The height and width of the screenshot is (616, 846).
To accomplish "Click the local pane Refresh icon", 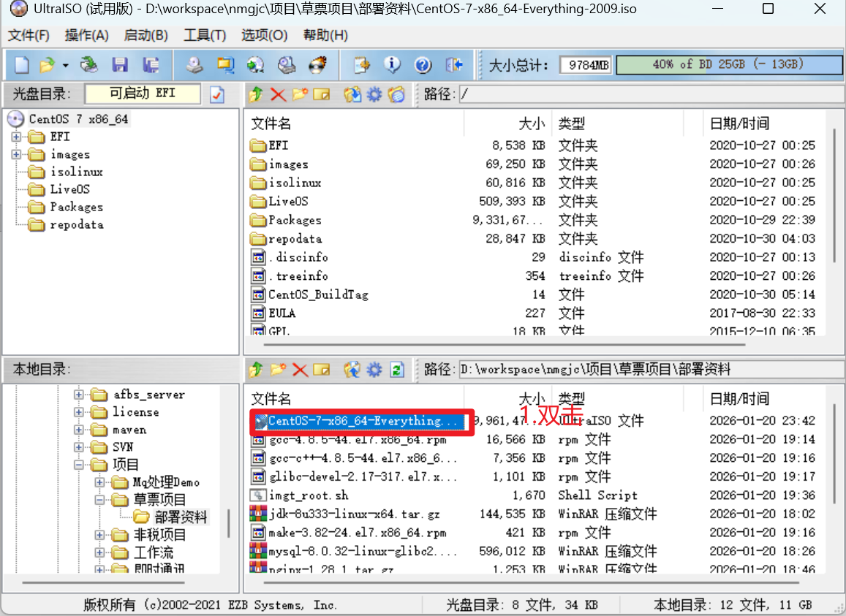I will coord(397,370).
